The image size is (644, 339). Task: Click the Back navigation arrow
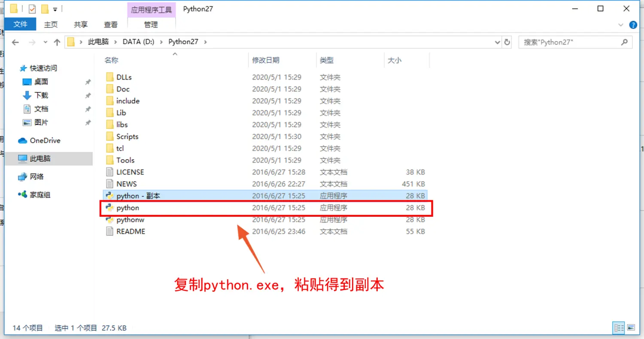click(15, 42)
